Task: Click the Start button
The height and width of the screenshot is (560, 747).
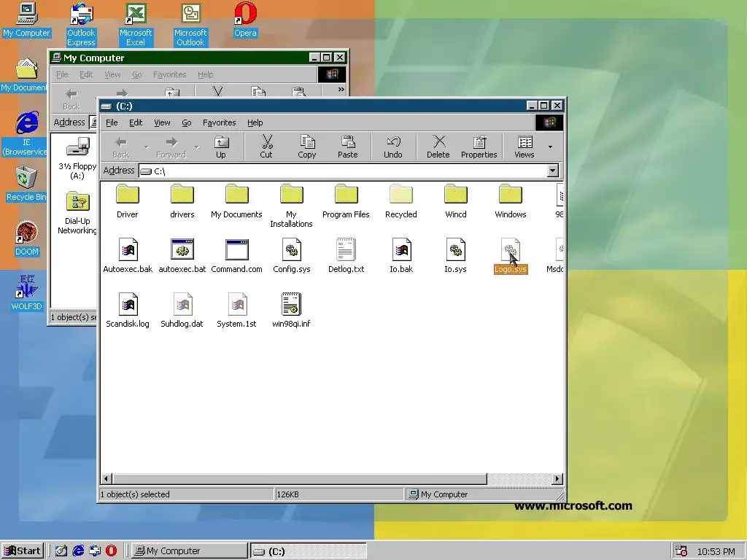Action: click(x=23, y=551)
